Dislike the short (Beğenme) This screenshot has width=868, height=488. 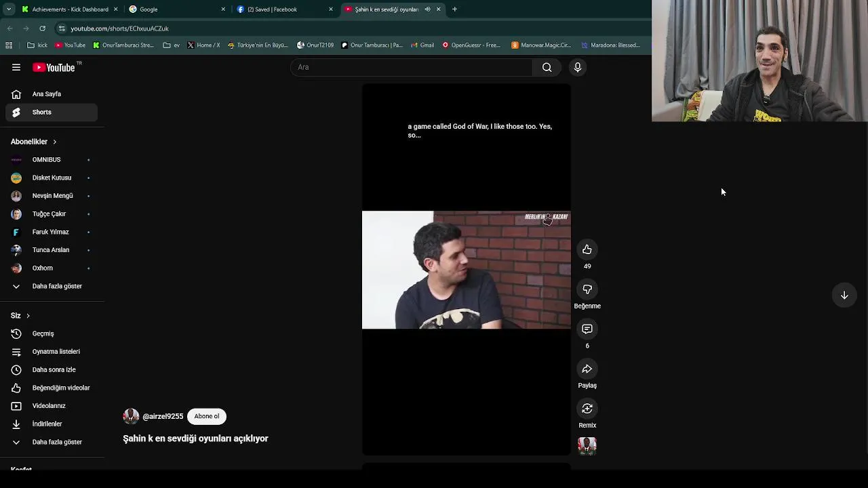tap(587, 289)
